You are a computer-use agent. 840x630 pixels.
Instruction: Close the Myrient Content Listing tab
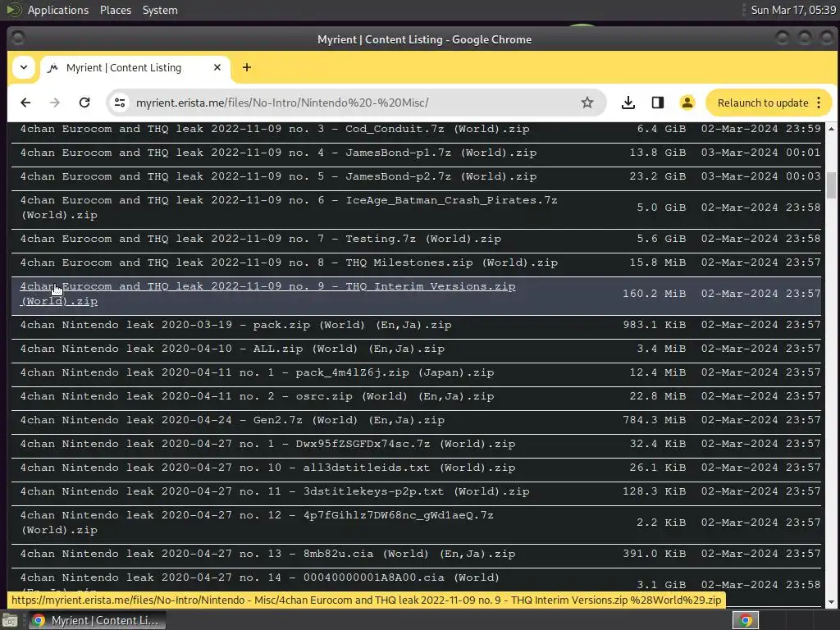click(x=217, y=67)
